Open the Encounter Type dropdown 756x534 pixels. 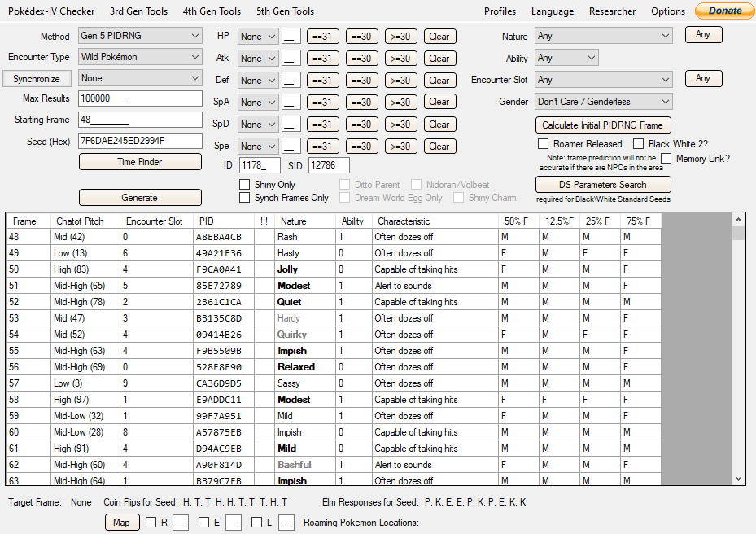click(140, 57)
